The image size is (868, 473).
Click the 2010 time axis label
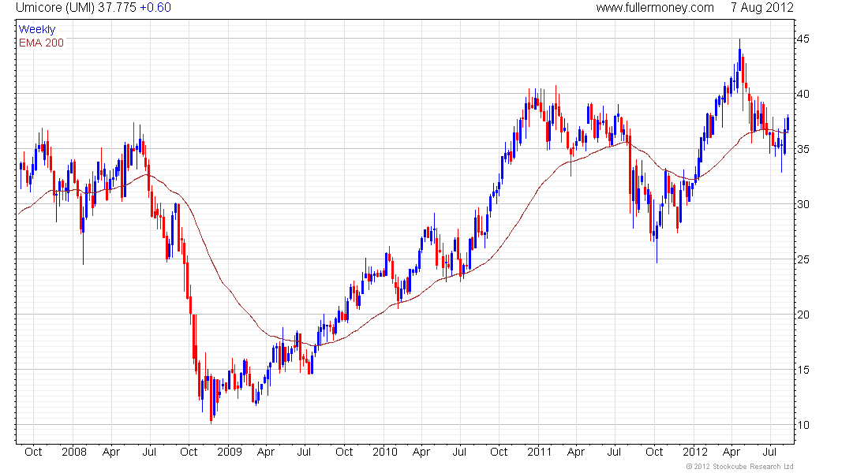coord(385,452)
